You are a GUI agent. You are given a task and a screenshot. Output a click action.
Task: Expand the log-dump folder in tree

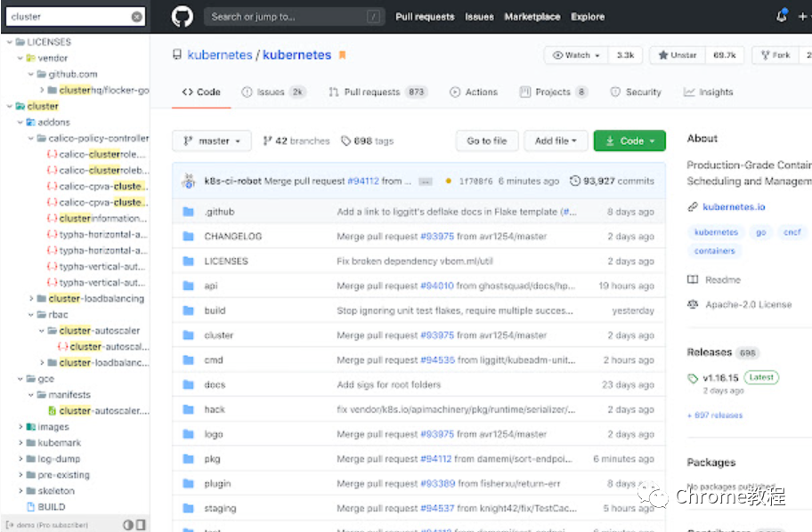(x=20, y=459)
